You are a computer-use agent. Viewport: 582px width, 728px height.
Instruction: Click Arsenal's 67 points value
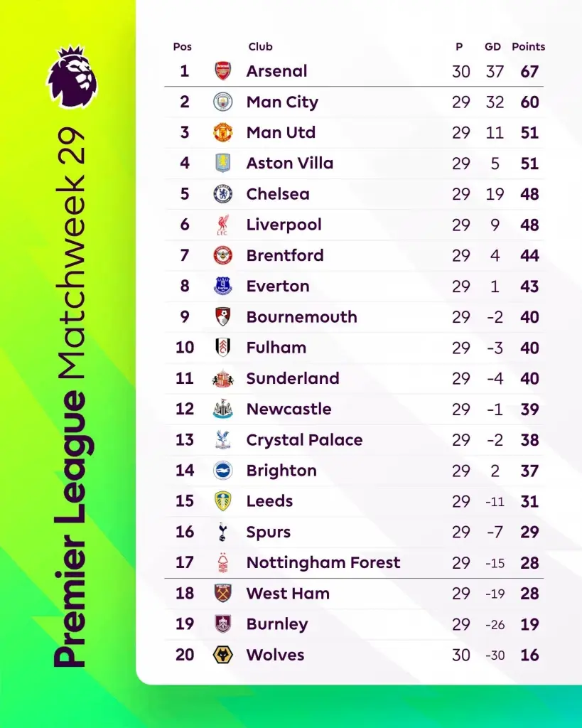[529, 71]
